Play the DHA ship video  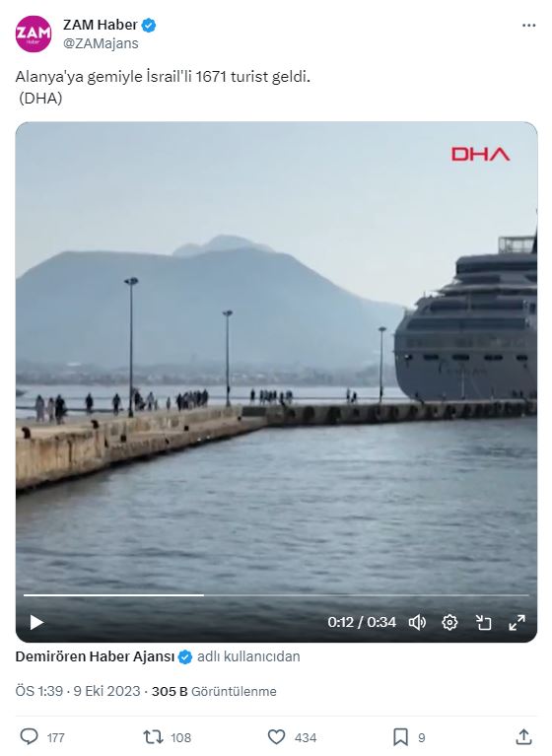pyautogui.click(x=36, y=622)
